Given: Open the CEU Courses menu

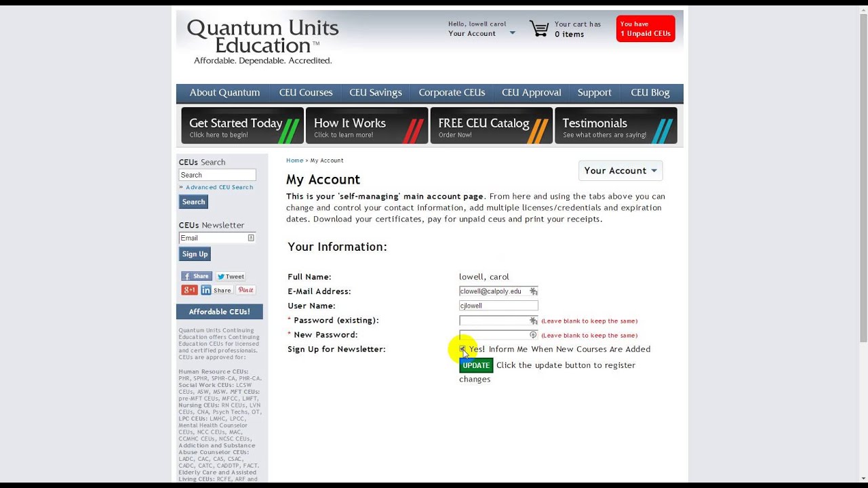Looking at the screenshot, I should pos(306,93).
